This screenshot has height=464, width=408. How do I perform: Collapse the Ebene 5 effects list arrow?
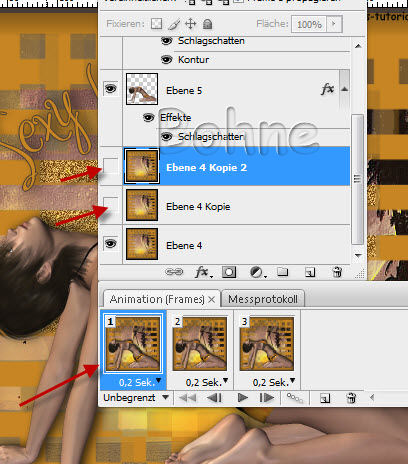[x=345, y=89]
